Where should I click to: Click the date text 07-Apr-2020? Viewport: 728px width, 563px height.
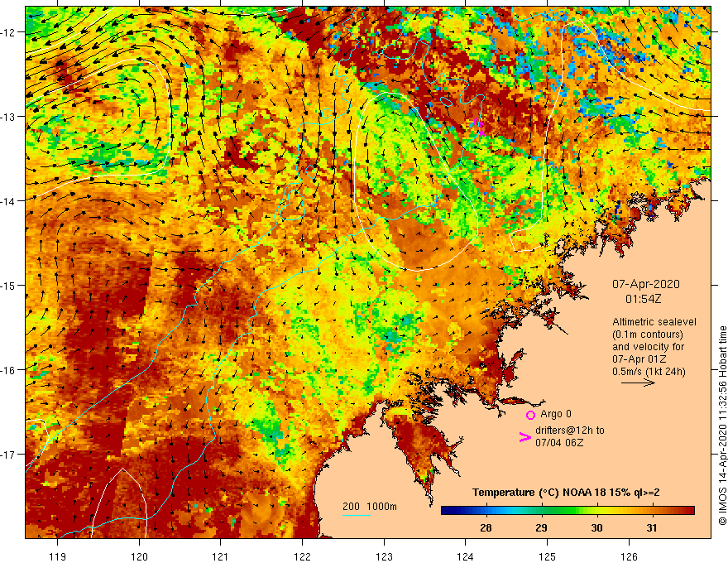(x=646, y=284)
